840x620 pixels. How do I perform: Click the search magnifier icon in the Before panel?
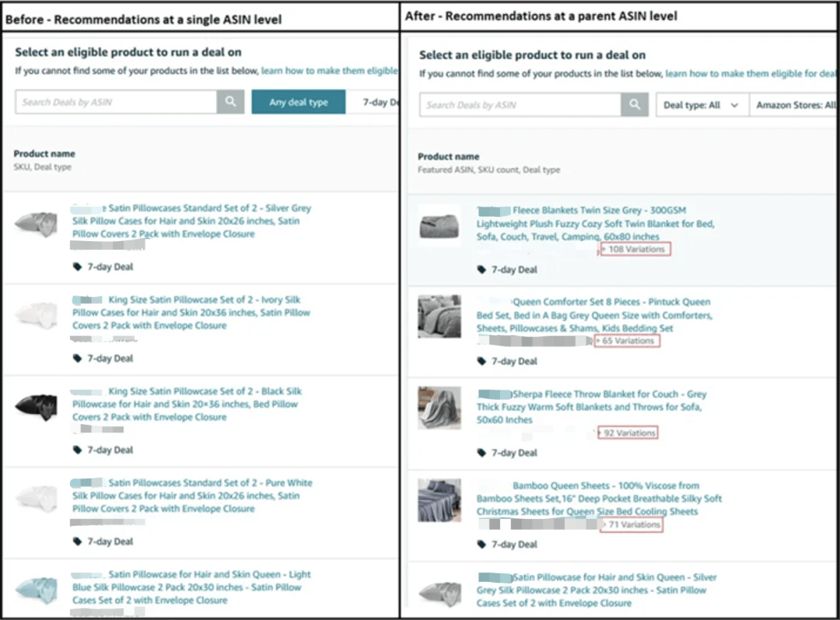point(230,102)
